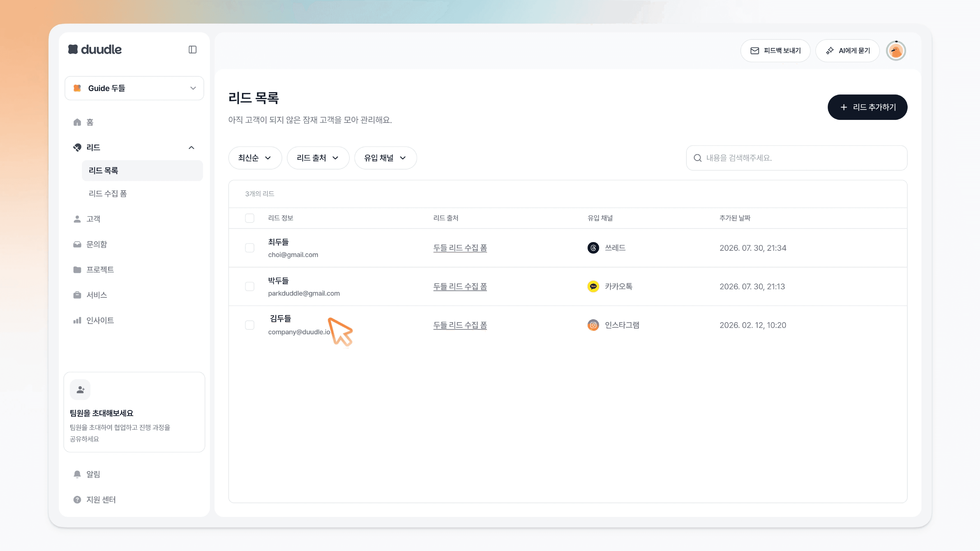Check the 최두들 row checkbox
Viewport: 980px width, 551px height.
250,248
